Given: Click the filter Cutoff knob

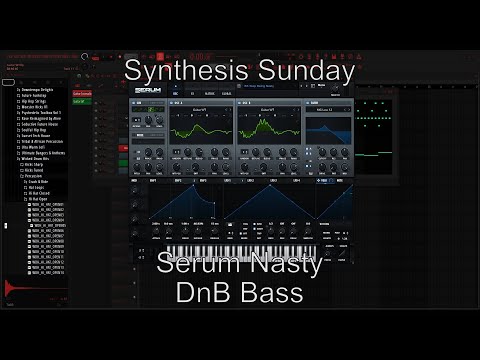Looking at the screenshot, I should (x=322, y=152).
